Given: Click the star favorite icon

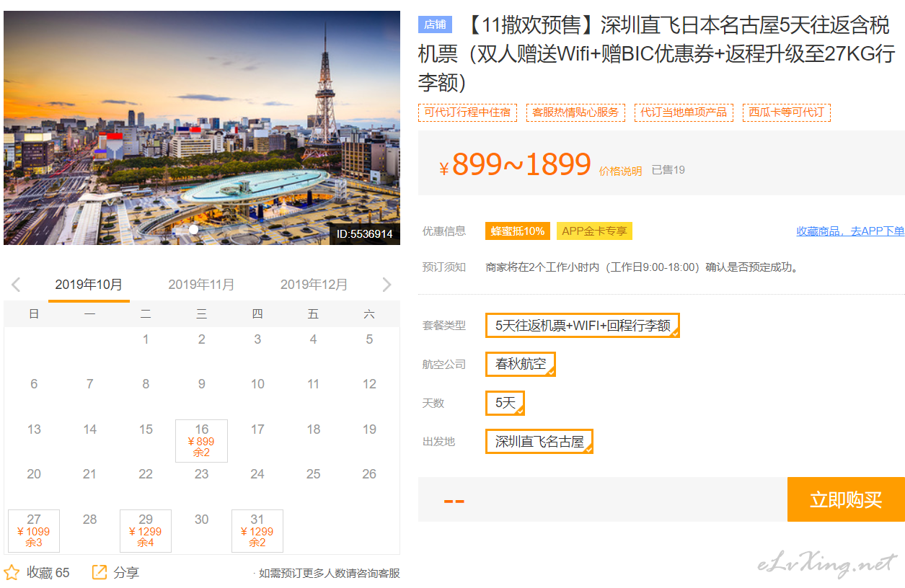Looking at the screenshot, I should 12,573.
